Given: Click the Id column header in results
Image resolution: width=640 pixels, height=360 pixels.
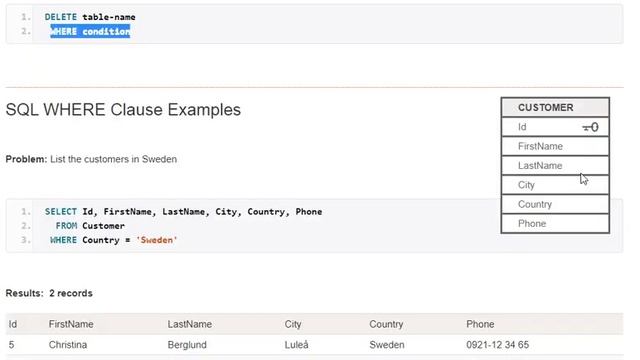Looking at the screenshot, I should (x=13, y=324).
